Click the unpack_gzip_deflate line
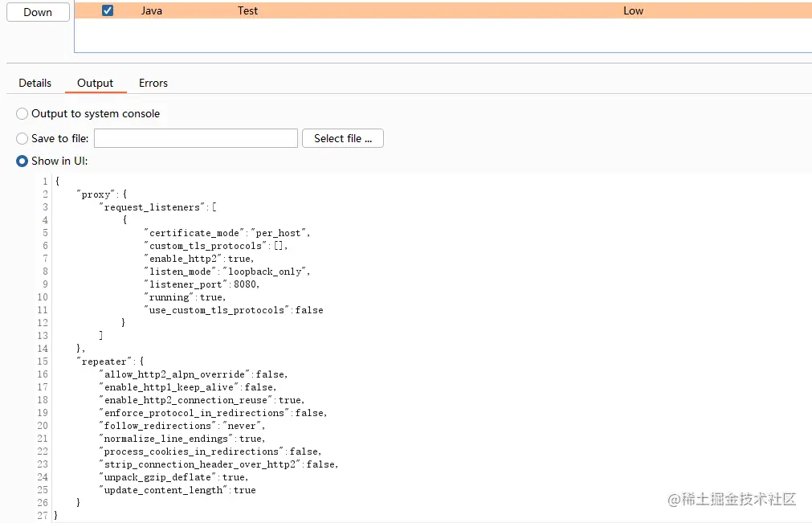The width and height of the screenshot is (812, 523). click(x=174, y=477)
